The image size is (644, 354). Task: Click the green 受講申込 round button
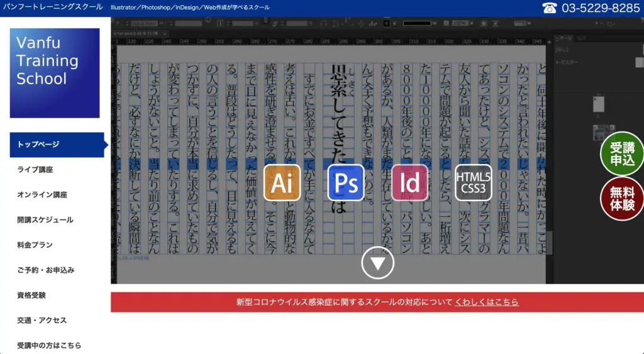[x=621, y=154]
